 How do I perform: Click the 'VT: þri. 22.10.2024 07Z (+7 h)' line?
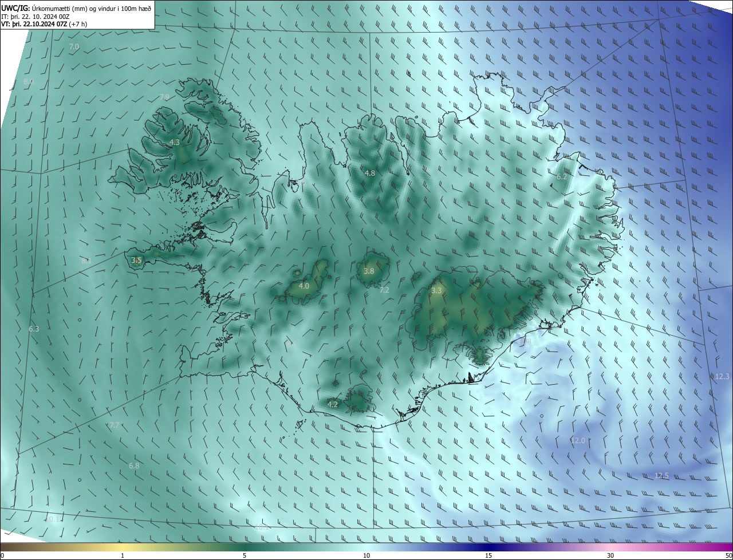(44, 24)
